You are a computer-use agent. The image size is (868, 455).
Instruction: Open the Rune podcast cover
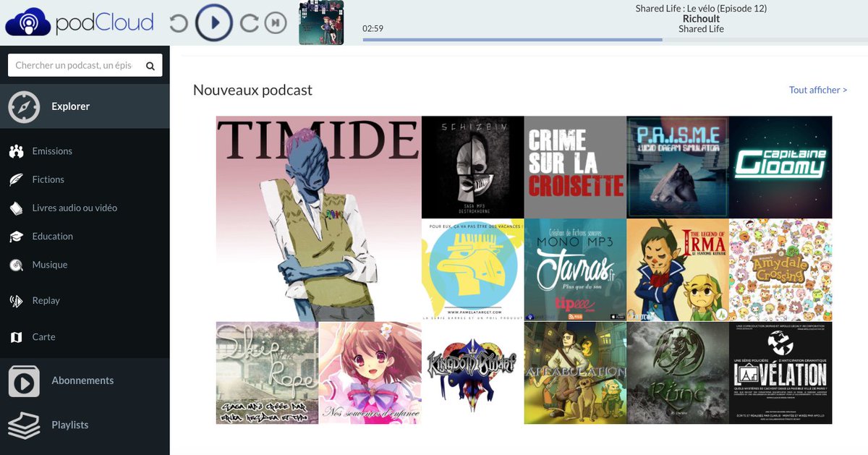tap(678, 373)
